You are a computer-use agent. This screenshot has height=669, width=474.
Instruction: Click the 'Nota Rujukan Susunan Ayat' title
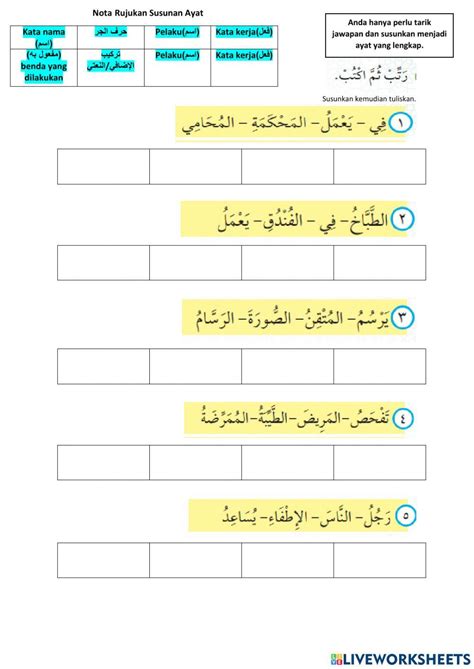(x=148, y=13)
